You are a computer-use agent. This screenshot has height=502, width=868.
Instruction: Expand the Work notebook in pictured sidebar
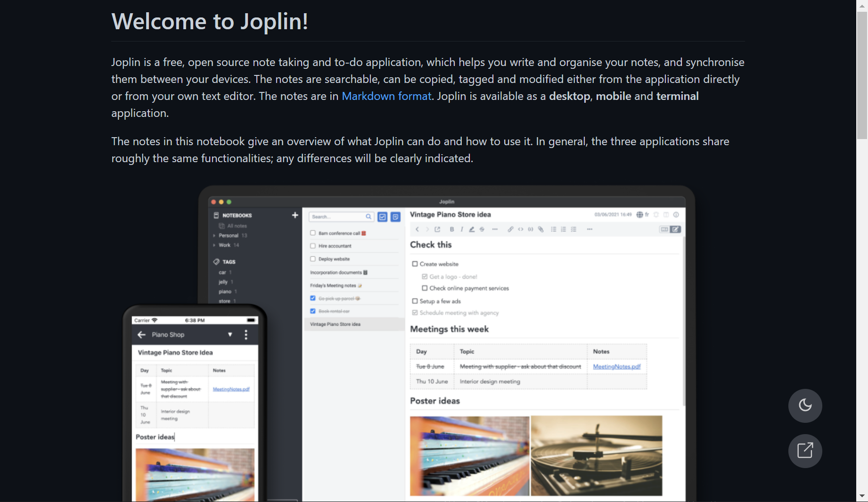coord(214,245)
